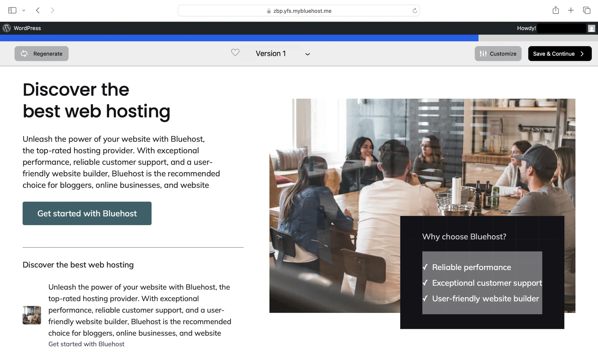Select the small cafe thumbnail image
The height and width of the screenshot is (364, 598).
[x=32, y=315]
